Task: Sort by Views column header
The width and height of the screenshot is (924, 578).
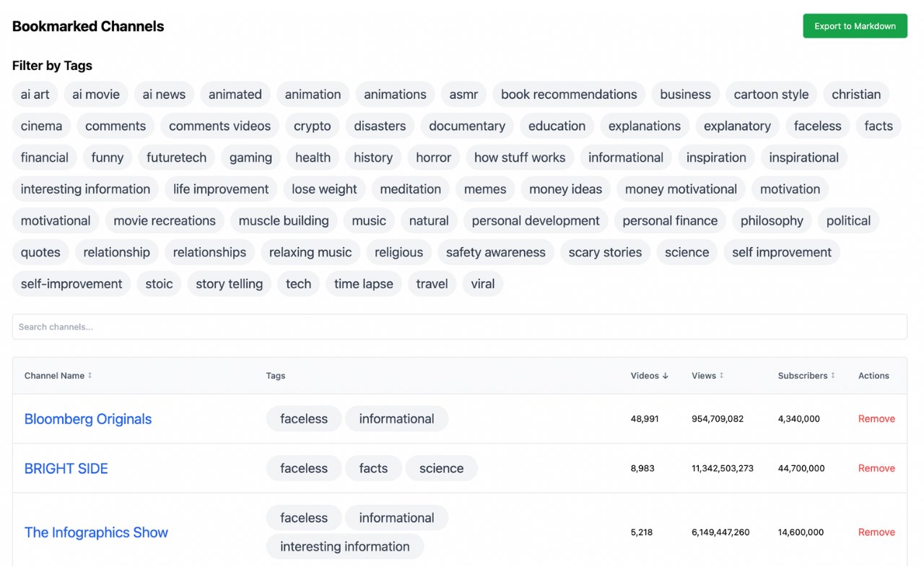Action: (x=707, y=376)
